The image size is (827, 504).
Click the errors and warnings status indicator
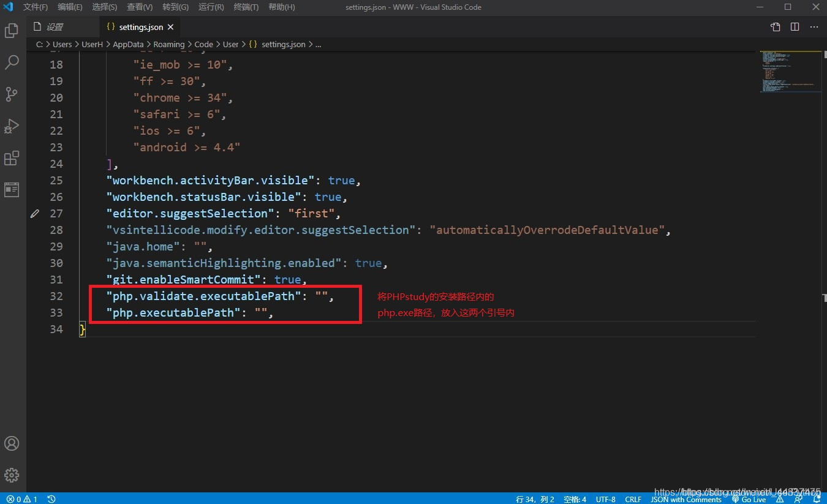pyautogui.click(x=22, y=499)
